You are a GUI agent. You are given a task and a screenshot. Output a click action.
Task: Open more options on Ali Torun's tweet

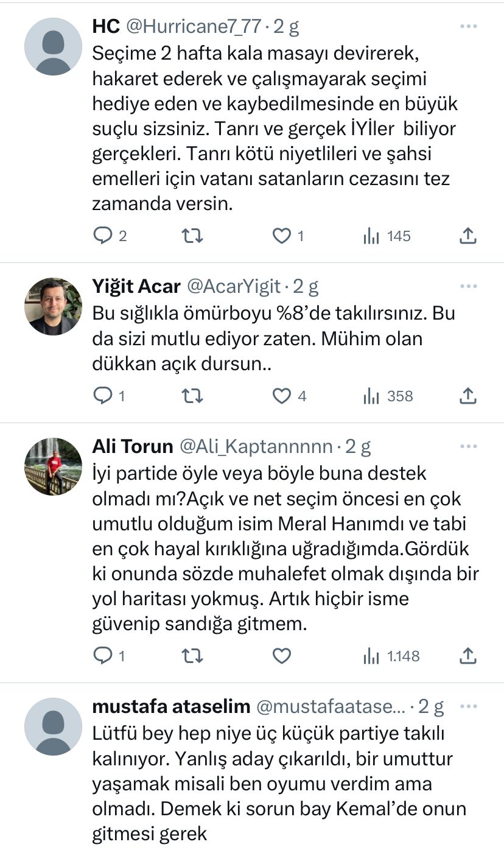(468, 446)
